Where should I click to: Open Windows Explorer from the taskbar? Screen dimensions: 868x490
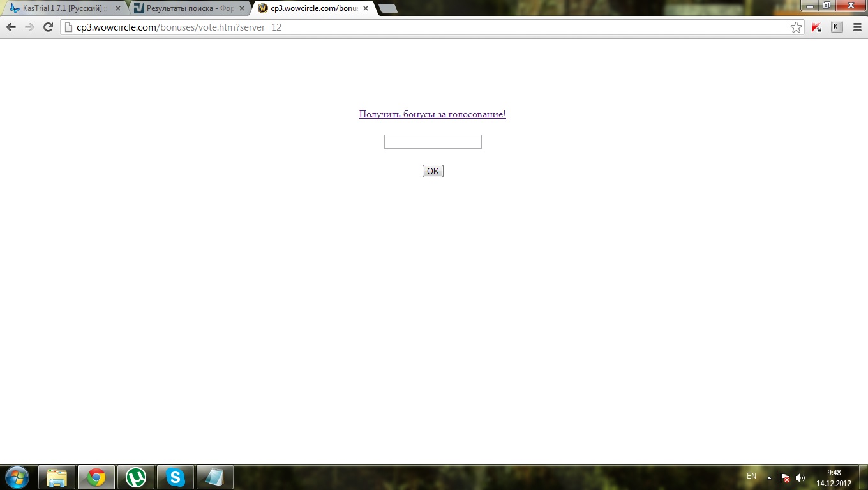coord(57,477)
